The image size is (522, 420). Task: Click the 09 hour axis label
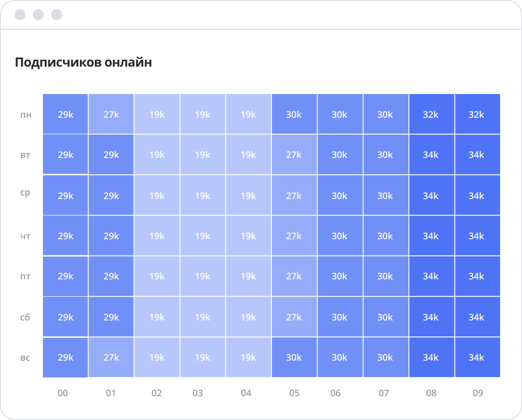[478, 393]
